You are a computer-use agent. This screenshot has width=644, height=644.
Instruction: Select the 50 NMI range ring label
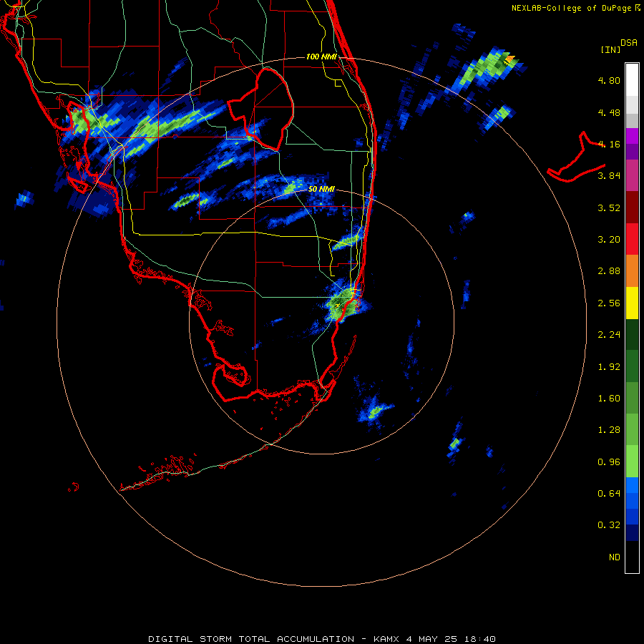[321, 190]
